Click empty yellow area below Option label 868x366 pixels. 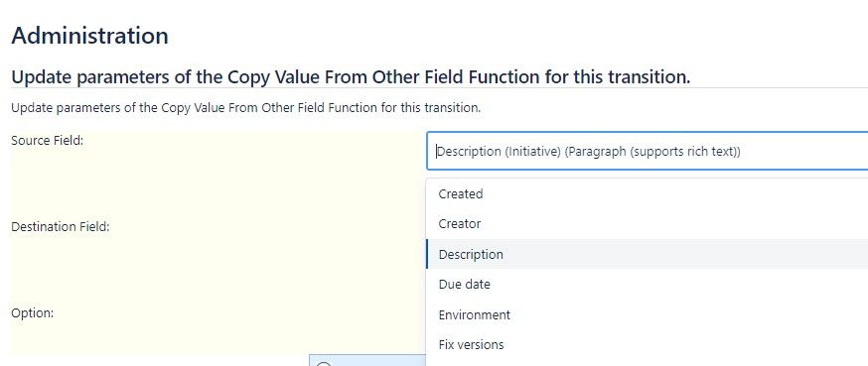[216, 338]
